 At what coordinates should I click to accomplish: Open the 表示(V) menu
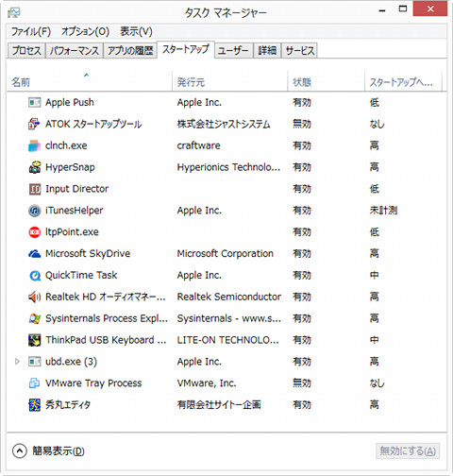click(136, 31)
